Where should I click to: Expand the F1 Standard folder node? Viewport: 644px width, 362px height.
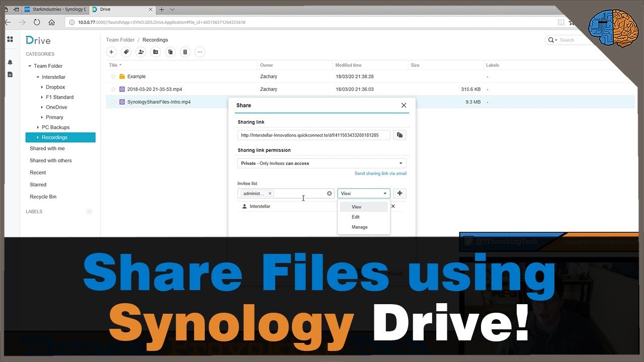[x=42, y=97]
